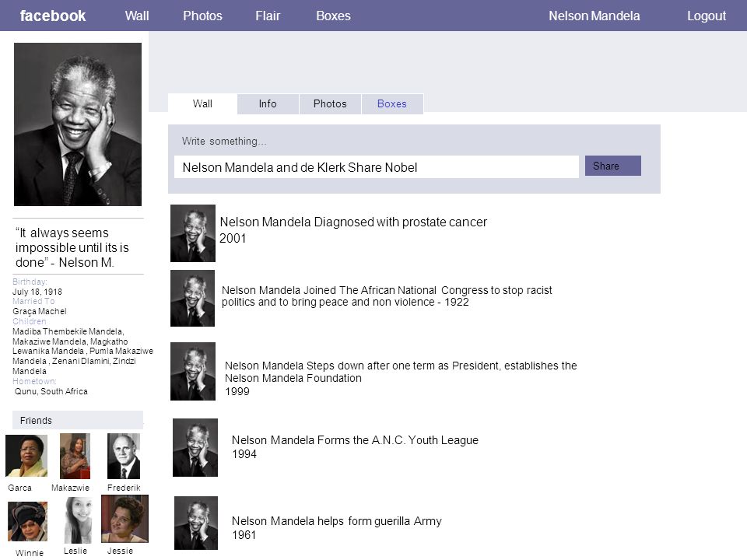Click the name label Makazwie

point(71,488)
